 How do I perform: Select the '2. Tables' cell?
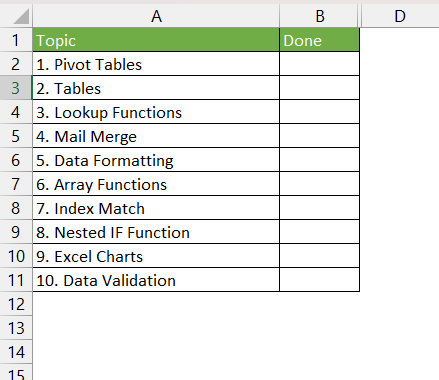[x=156, y=88]
